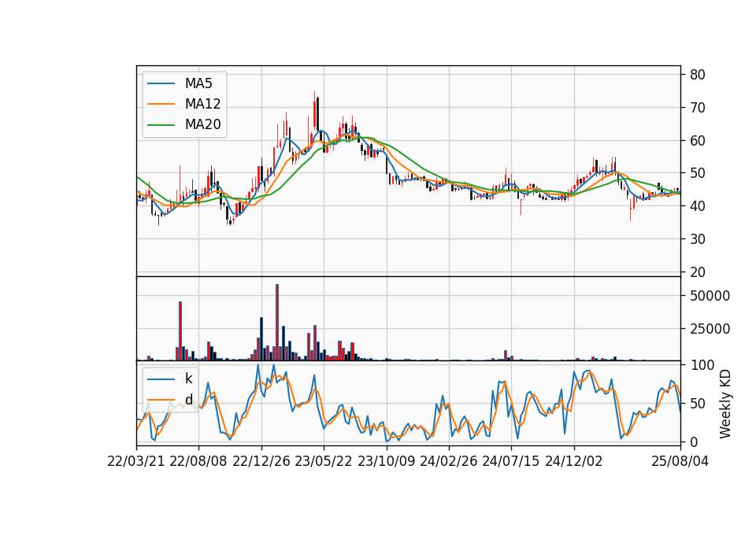Image resolution: width=756 pixels, height=543 pixels.
Task: Click the 20 price axis label
Action: pos(698,272)
